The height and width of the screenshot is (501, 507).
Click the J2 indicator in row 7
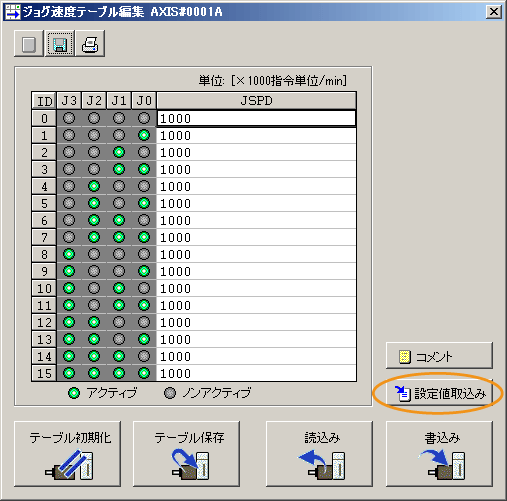point(94,237)
